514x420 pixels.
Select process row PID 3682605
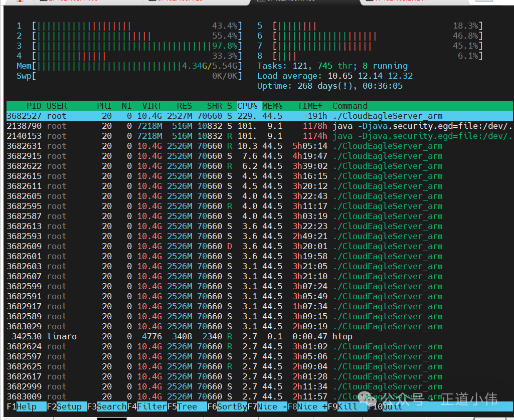tap(260, 196)
